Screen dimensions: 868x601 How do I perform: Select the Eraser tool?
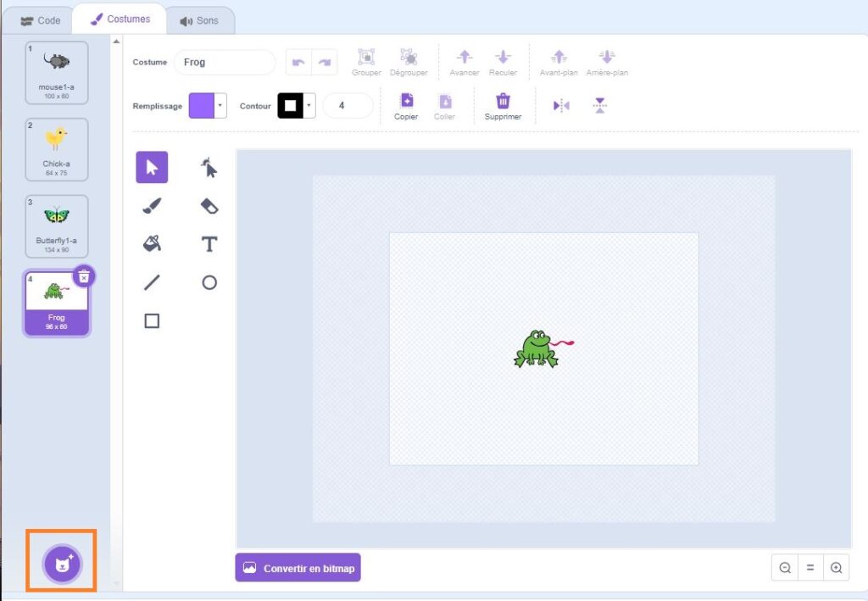(x=209, y=206)
